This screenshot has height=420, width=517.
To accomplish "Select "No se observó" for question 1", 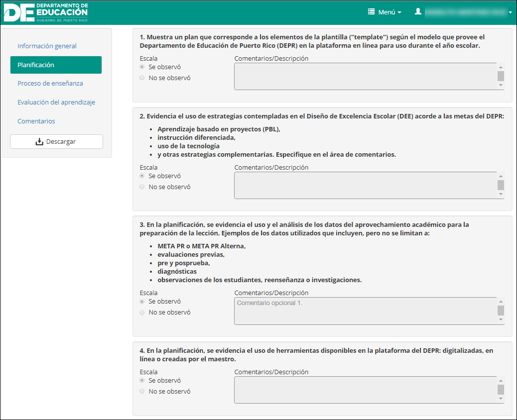I will 142,78.
